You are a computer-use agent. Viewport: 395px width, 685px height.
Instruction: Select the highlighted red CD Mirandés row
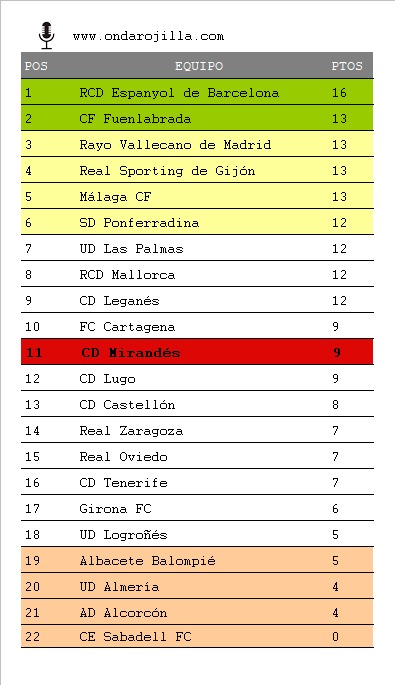197,352
